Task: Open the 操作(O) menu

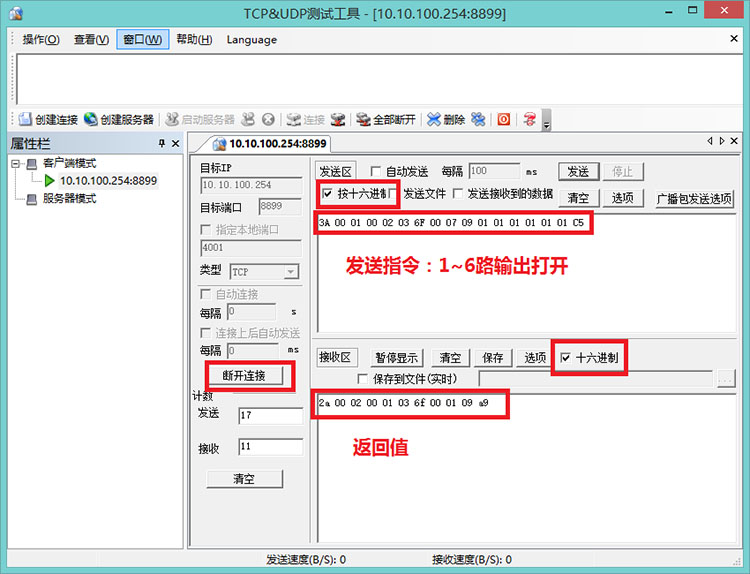Action: click(x=41, y=39)
